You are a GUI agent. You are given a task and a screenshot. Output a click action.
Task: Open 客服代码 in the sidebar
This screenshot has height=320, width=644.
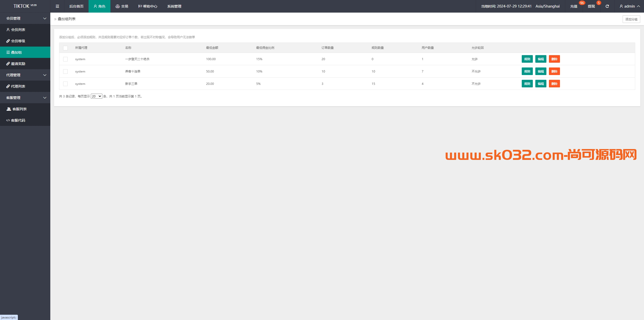coord(25,120)
